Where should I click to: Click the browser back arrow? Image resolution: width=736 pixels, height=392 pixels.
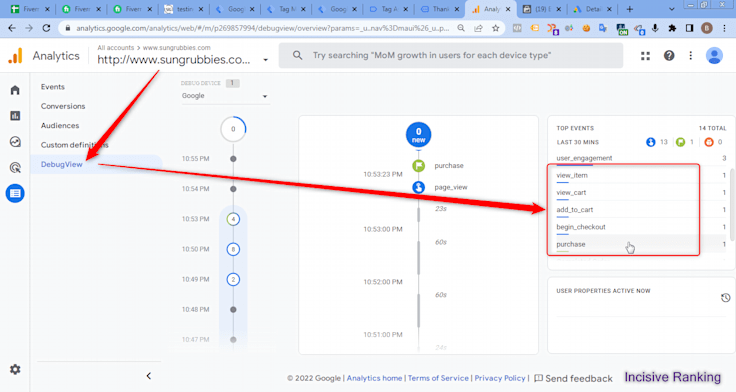point(12,28)
